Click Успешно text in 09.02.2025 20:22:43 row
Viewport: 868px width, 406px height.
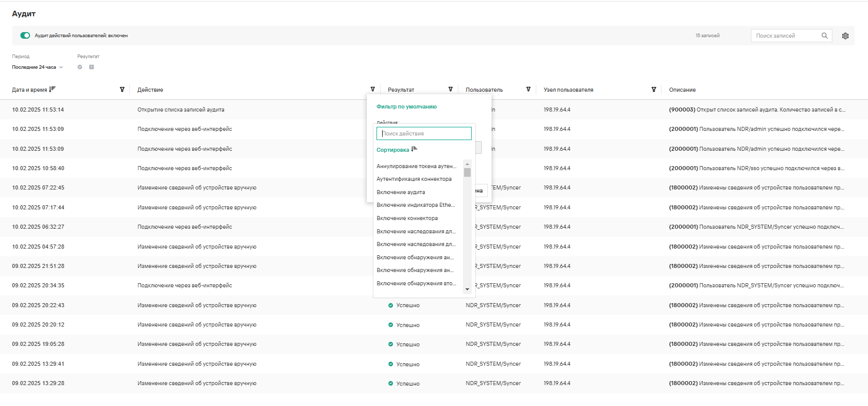click(408, 306)
